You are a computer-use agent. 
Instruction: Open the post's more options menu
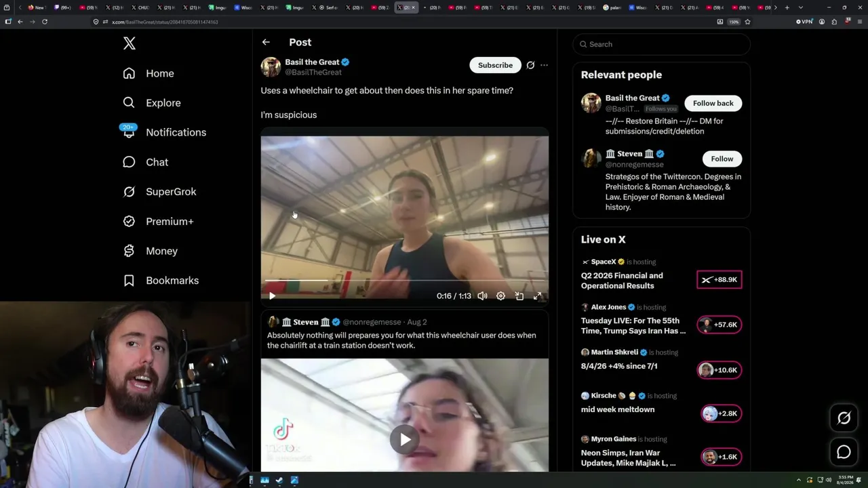[544, 65]
